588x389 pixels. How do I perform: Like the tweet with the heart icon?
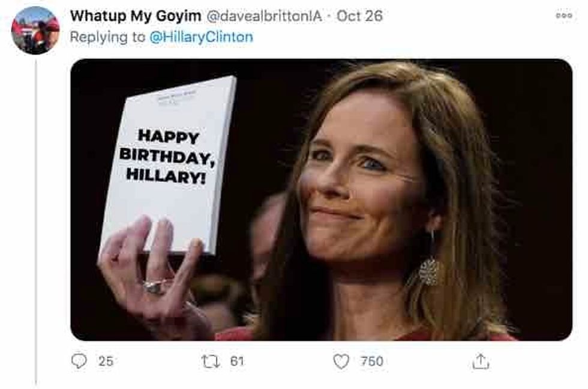[341, 361]
